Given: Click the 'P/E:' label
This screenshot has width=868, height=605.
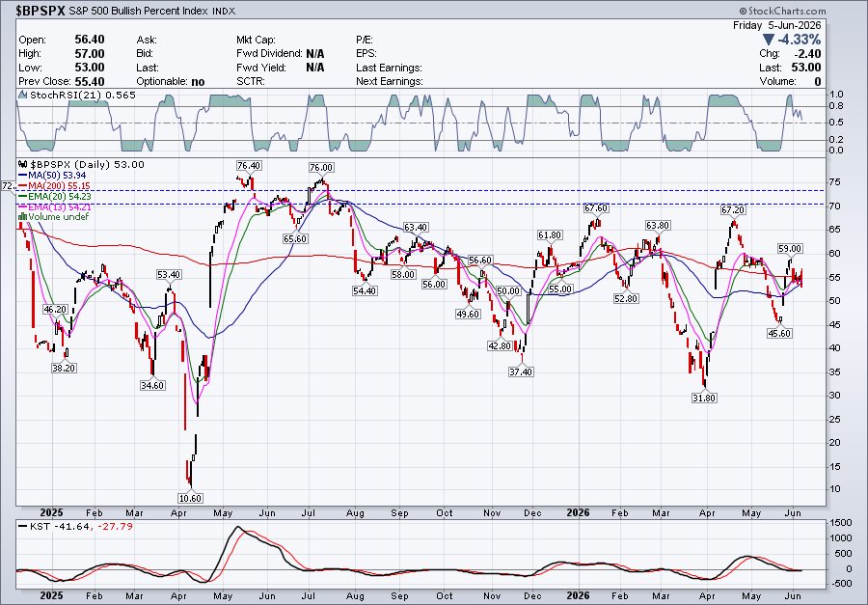Looking at the screenshot, I should click(x=365, y=40).
